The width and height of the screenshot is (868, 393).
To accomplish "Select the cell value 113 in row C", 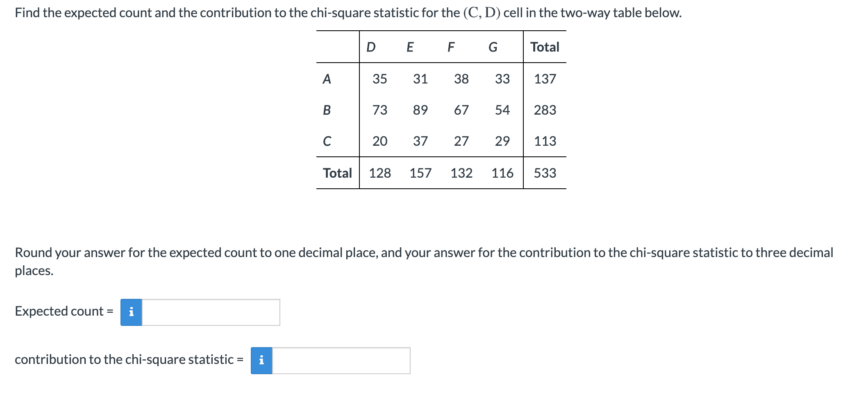I will click(546, 141).
